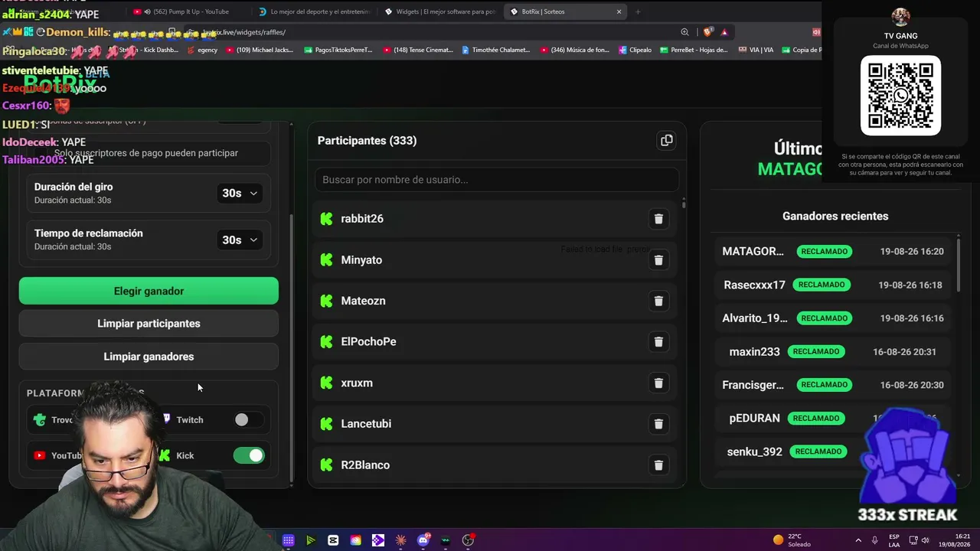The width and height of the screenshot is (980, 551).
Task: Open the Clipealo bookmark
Action: (x=635, y=50)
